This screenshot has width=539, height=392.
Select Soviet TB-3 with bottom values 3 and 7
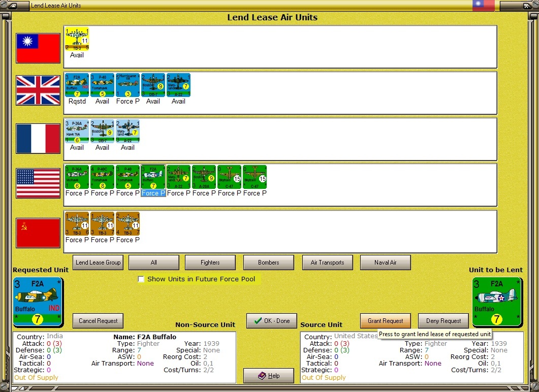[x=103, y=223]
